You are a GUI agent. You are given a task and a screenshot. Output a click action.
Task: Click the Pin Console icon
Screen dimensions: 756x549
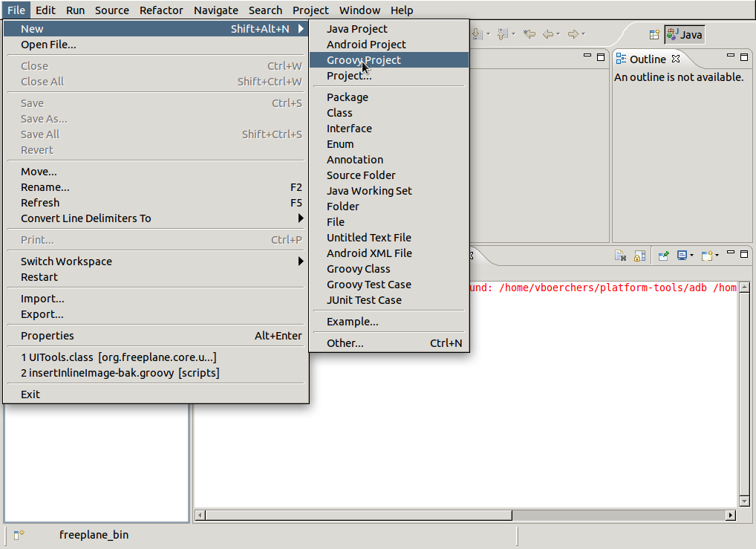[663, 256]
